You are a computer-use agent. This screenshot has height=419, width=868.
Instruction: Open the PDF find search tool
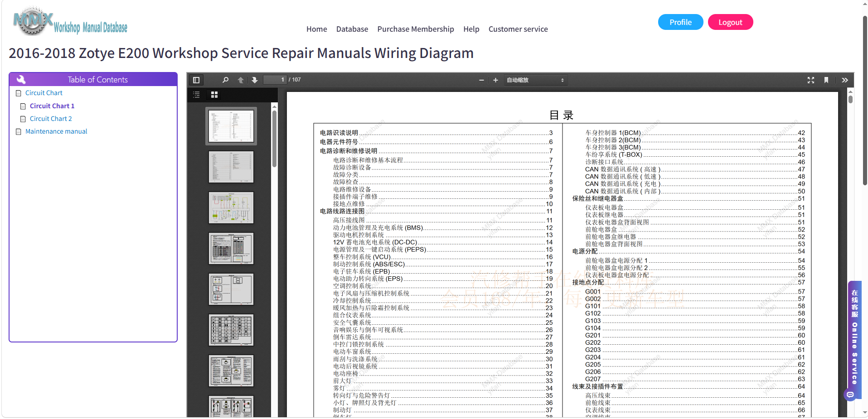(x=225, y=80)
